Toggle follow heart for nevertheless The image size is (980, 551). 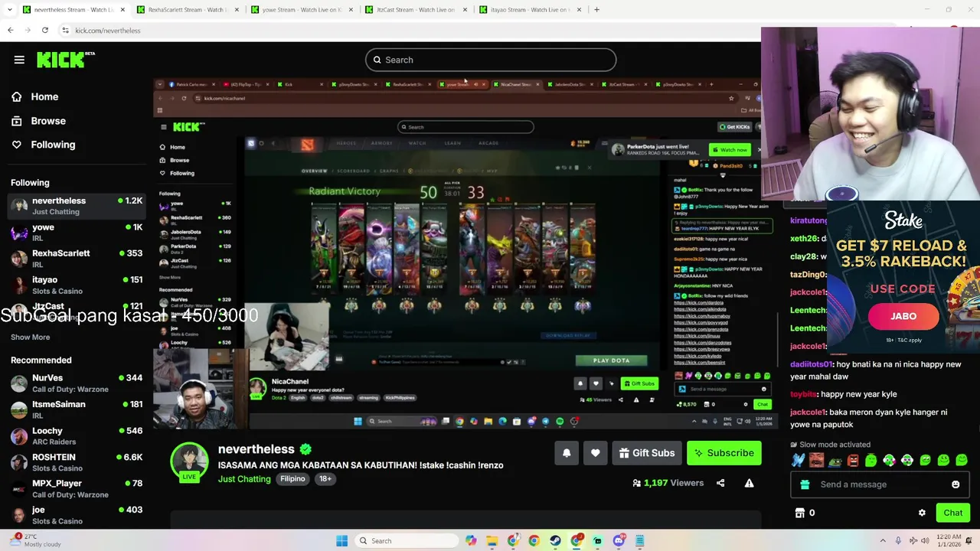coord(595,453)
